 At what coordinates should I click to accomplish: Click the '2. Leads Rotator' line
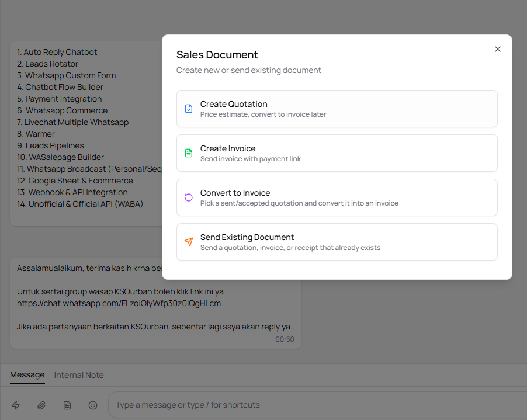click(47, 64)
